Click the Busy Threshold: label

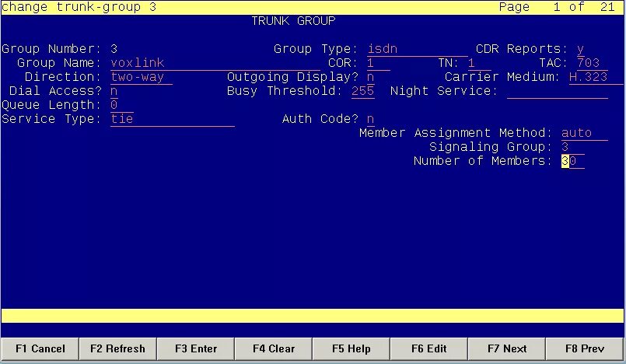(285, 91)
